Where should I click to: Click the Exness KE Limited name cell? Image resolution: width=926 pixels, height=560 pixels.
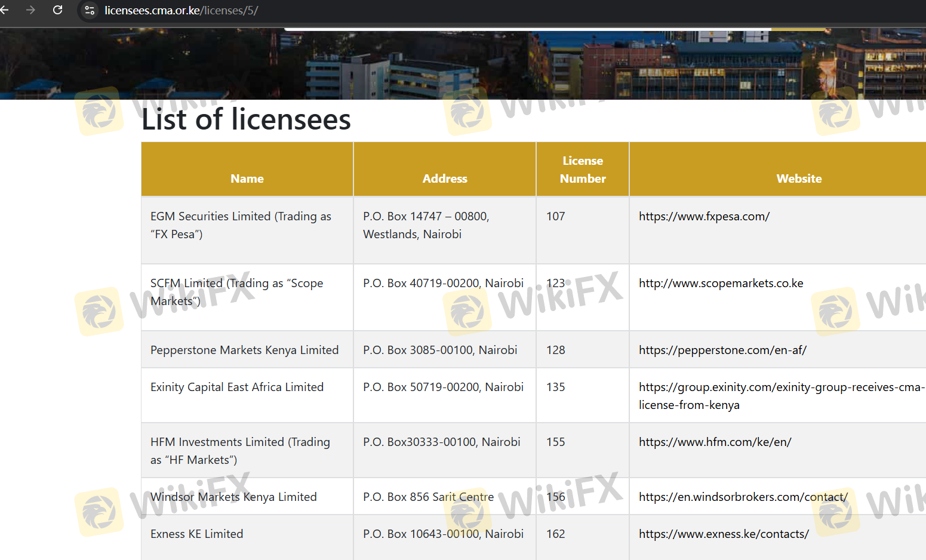coord(197,534)
